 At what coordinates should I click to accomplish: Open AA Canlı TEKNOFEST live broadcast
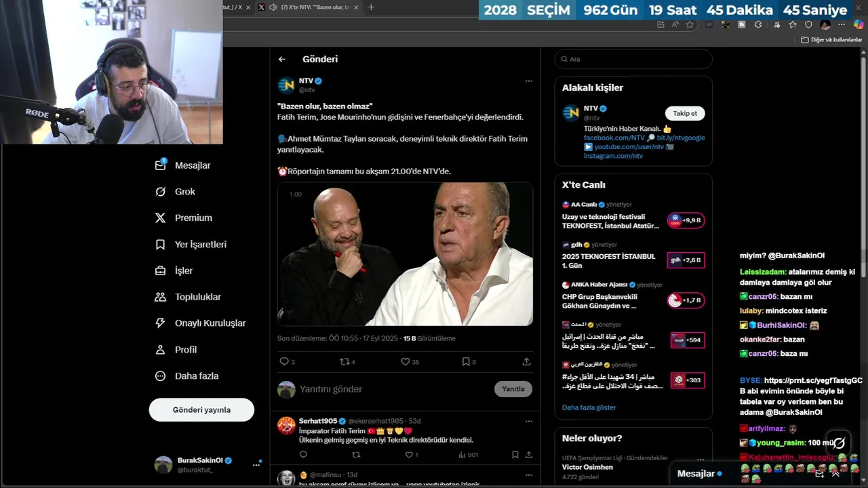[x=610, y=222]
